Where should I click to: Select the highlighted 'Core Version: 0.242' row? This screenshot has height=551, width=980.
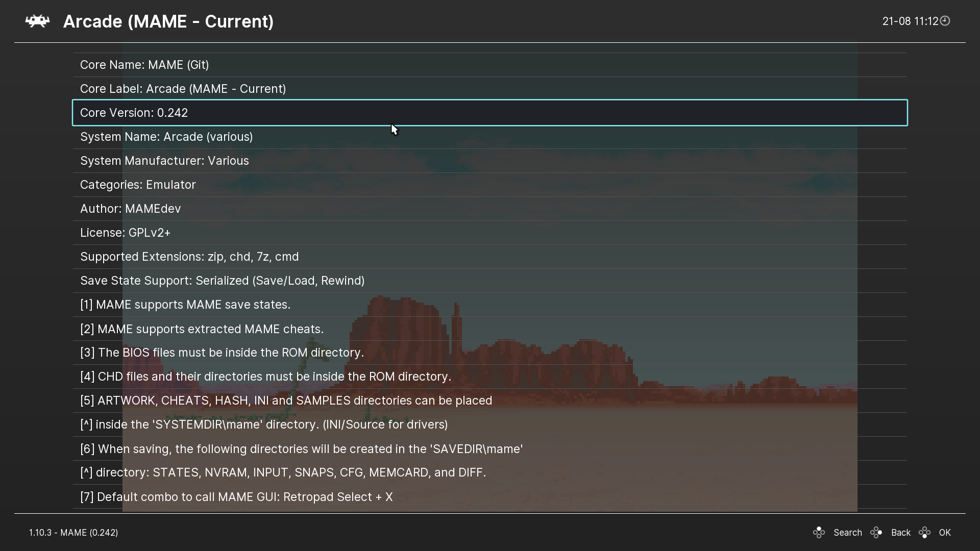pyautogui.click(x=490, y=113)
